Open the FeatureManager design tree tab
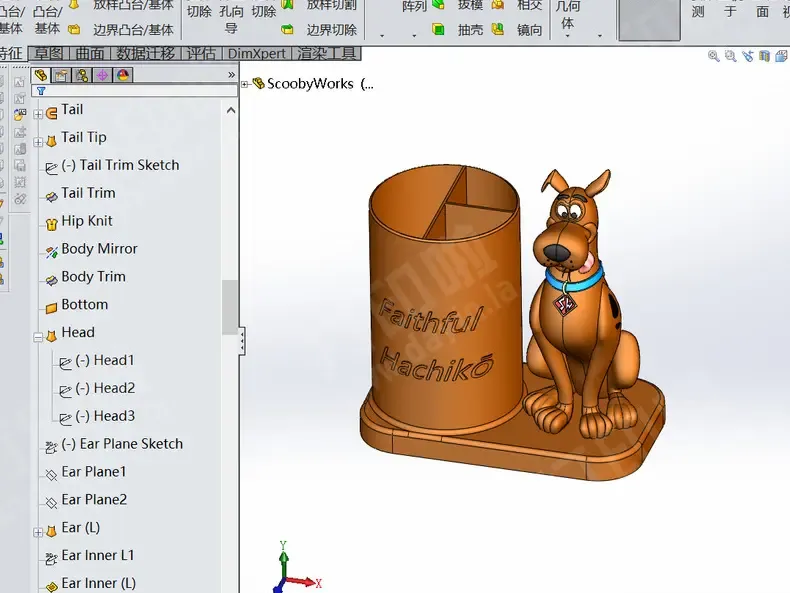Screen dimensions: 790x593 click(x=41, y=76)
